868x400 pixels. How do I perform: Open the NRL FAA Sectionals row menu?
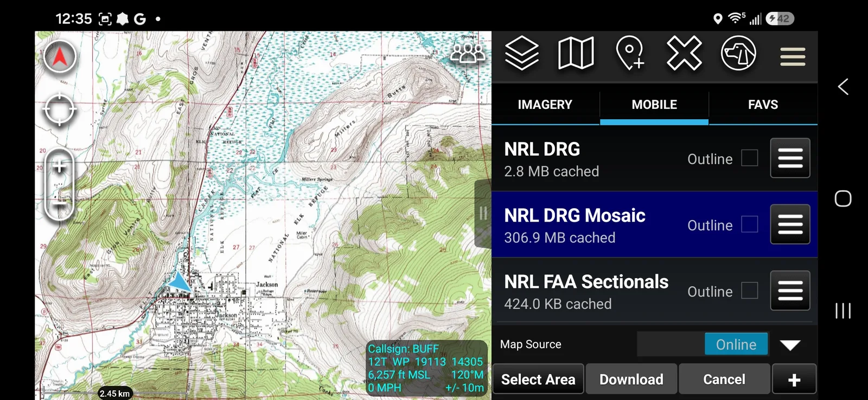coord(790,291)
